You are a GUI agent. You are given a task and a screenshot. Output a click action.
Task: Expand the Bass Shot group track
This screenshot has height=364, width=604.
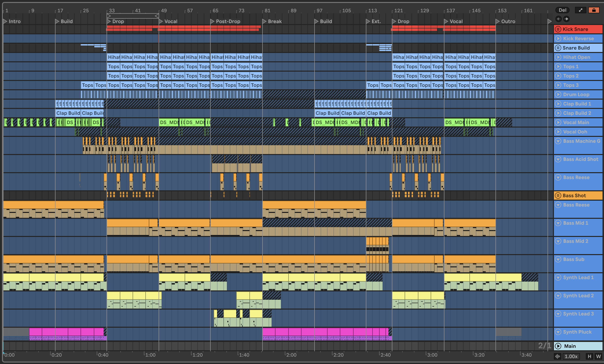(558, 195)
